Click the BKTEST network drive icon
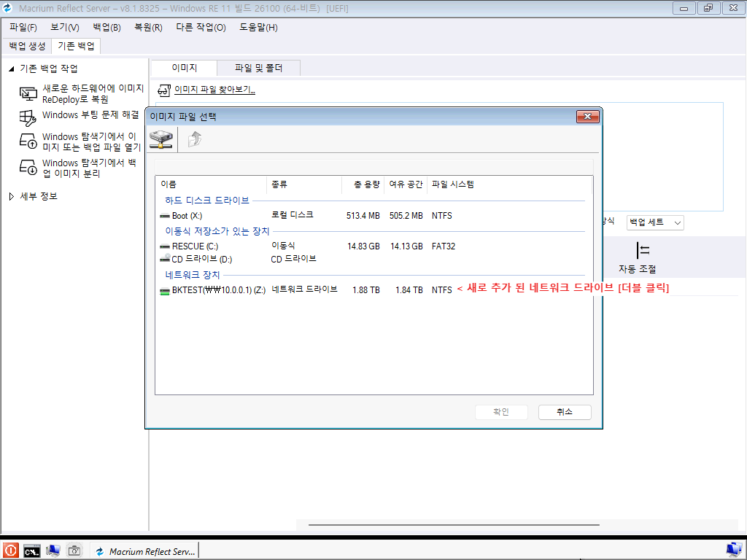Image resolution: width=747 pixels, height=560 pixels. tap(165, 291)
